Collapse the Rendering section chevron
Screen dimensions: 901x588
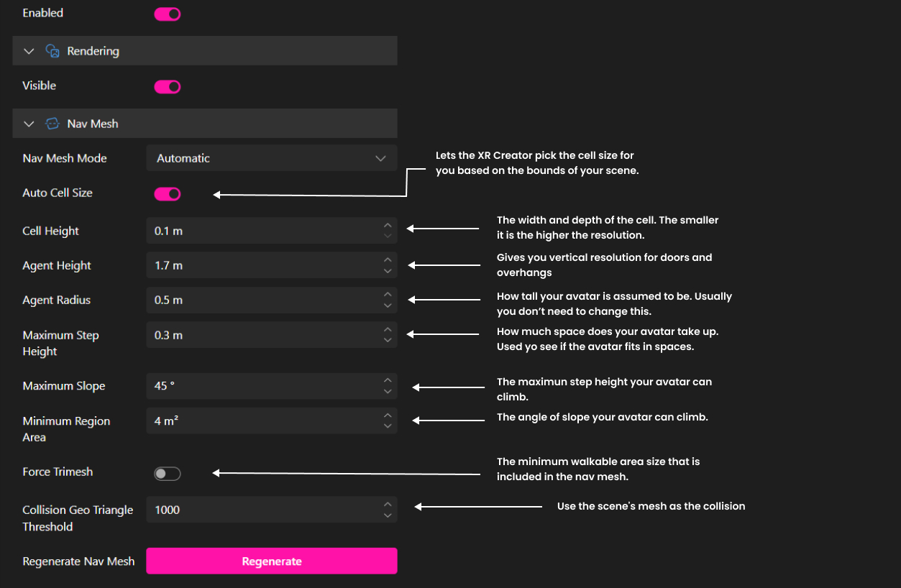coord(29,51)
